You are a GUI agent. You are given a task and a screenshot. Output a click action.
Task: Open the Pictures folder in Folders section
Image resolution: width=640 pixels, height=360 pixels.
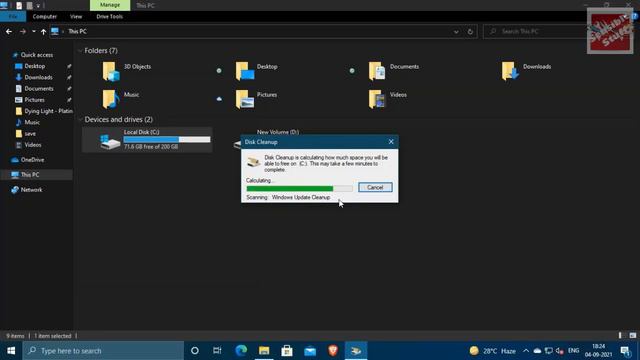coord(256,99)
